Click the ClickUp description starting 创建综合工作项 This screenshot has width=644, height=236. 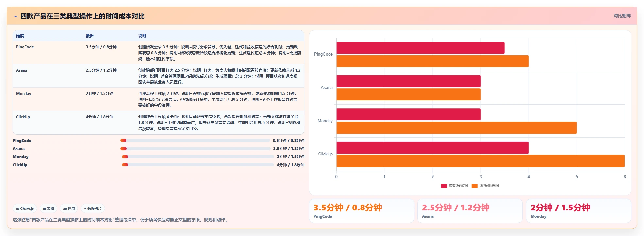click(x=220, y=123)
